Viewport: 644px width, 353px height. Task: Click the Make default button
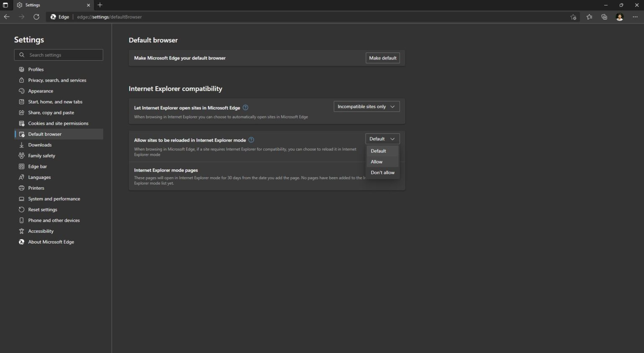click(382, 58)
